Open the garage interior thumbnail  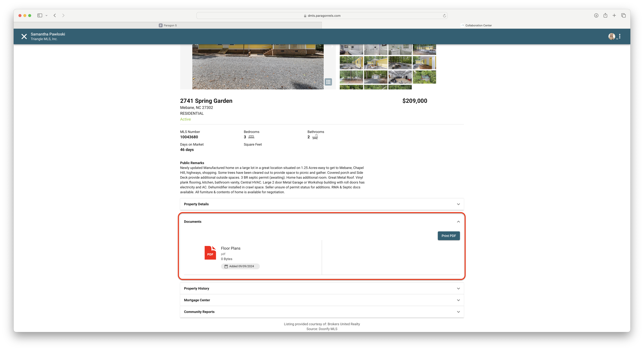tap(400, 77)
